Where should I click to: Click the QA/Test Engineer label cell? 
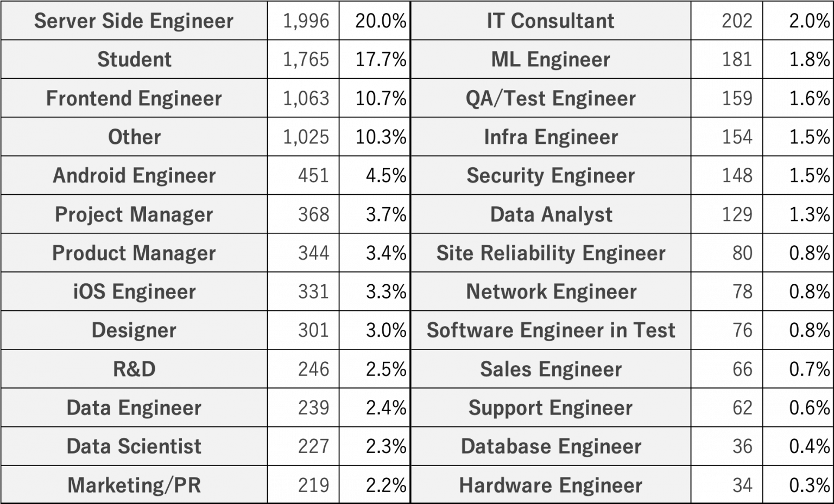point(551,98)
